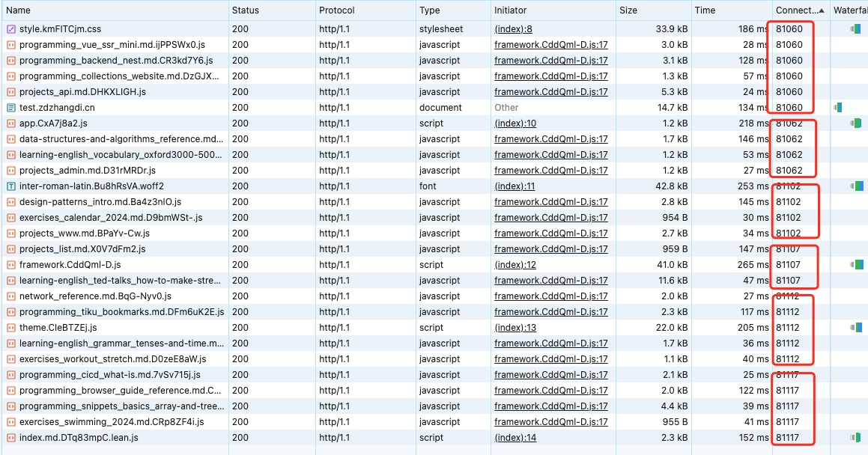This screenshot has width=868, height=455.
Task: Open the framework.CddQml-D.js:17 initiator link
Action: click(x=550, y=44)
